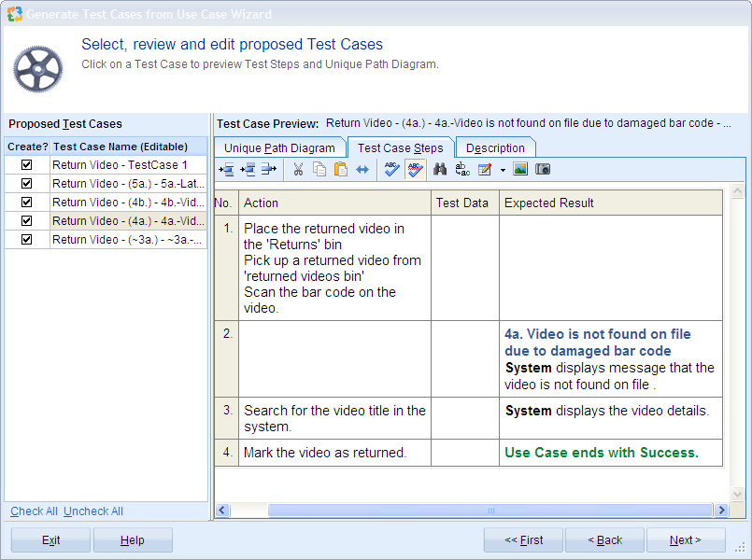Click the 'Action' column header
Screen dimensions: 752x560
(x=334, y=203)
